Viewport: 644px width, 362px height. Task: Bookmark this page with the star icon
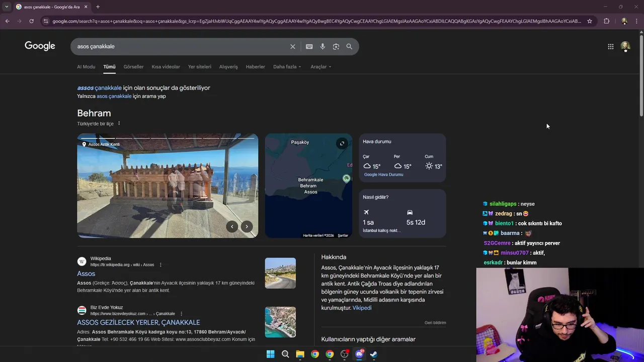click(590, 21)
